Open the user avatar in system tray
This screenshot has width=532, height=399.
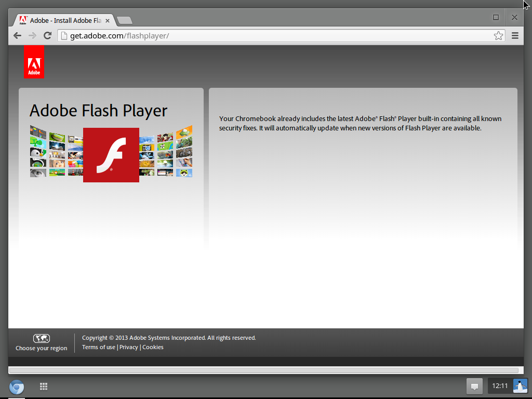coord(520,386)
